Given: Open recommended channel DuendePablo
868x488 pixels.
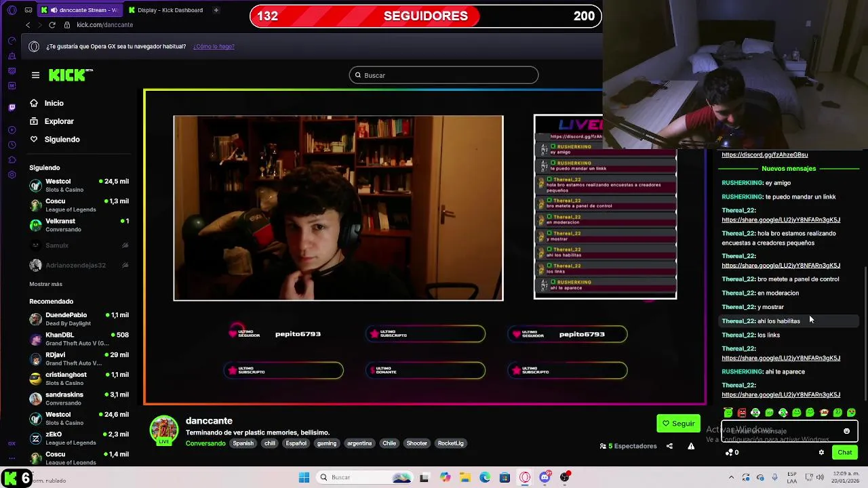Looking at the screenshot, I should [79, 319].
